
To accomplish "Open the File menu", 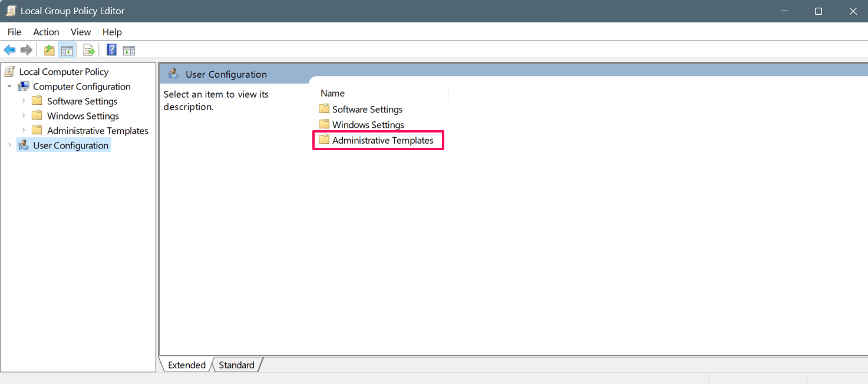I will tap(14, 32).
